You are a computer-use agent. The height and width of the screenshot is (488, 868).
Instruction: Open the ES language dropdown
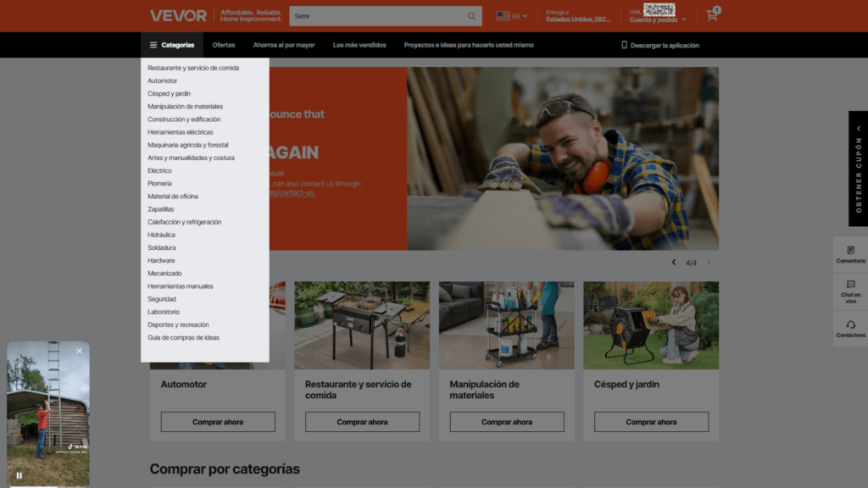tap(511, 16)
